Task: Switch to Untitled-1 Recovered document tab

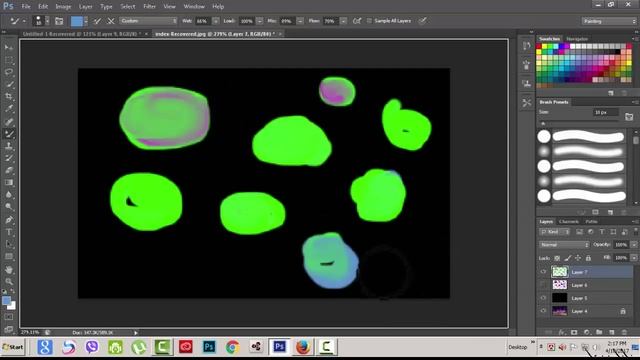Action: click(x=82, y=34)
